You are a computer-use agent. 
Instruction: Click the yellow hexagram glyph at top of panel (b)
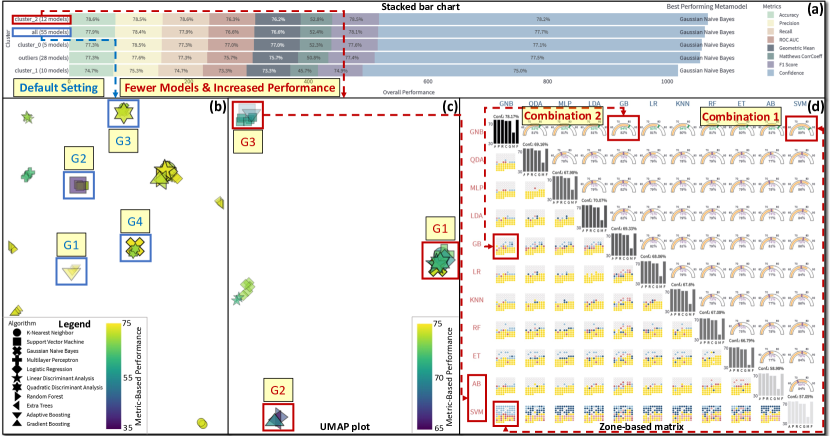(x=123, y=113)
